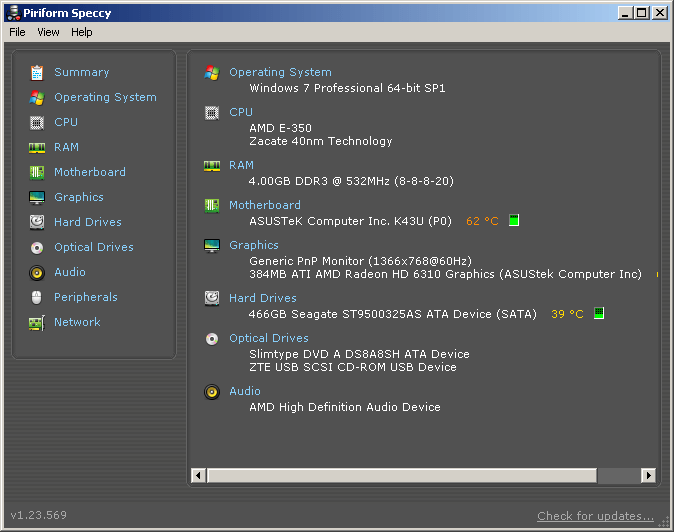The image size is (674, 532).
Task: Click the RAM heading link in the summary
Action: click(241, 165)
